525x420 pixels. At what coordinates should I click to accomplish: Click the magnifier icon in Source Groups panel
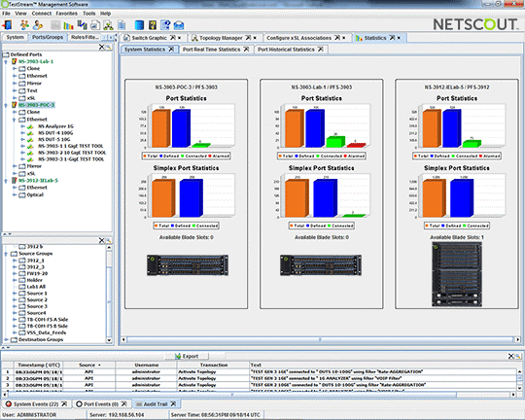109,240
